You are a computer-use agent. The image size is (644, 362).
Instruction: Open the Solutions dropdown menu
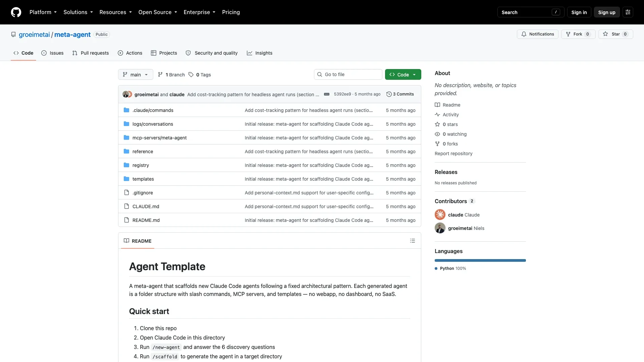78,12
